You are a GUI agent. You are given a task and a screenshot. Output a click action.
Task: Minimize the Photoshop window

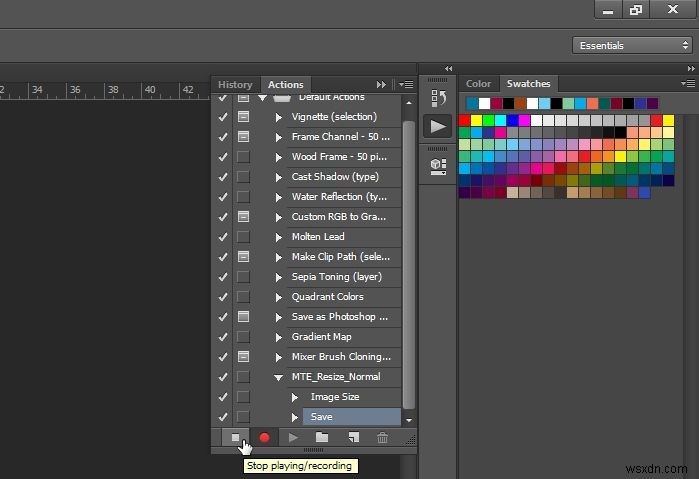point(608,10)
